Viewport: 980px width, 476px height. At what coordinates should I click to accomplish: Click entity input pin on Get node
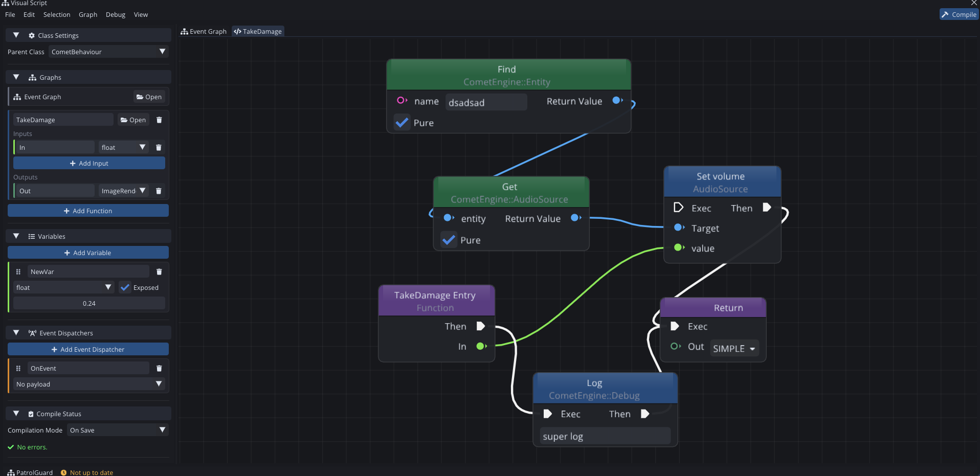(x=449, y=218)
